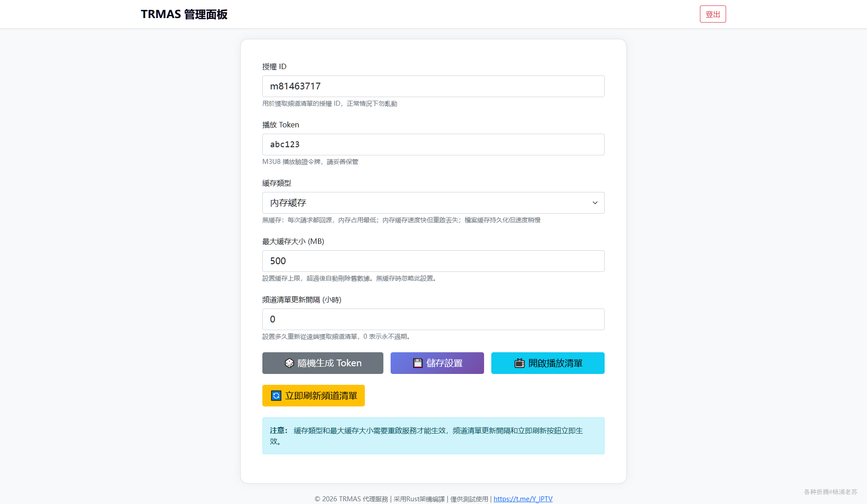Click the TRMAS 管理面板 header title
This screenshot has width=867, height=504.
coord(184,14)
